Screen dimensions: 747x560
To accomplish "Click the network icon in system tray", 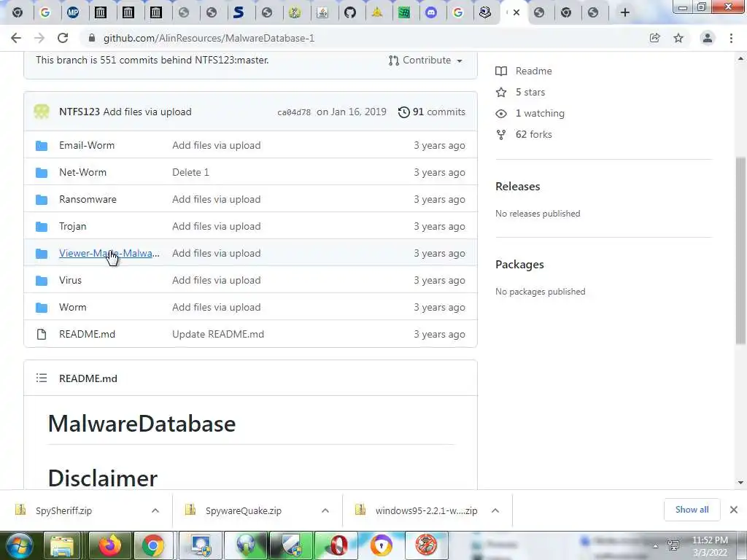I will click(x=673, y=545).
